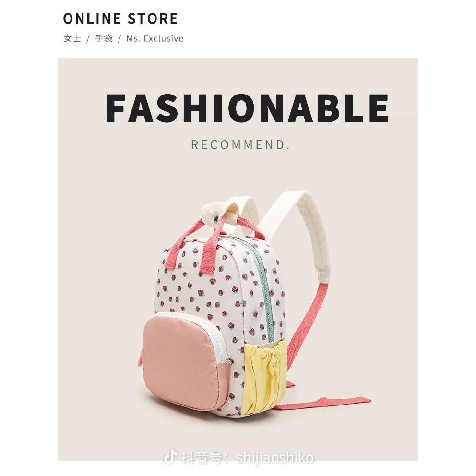
Task: Open the 手袋 breadcrumb category
Action: pyautogui.click(x=104, y=38)
